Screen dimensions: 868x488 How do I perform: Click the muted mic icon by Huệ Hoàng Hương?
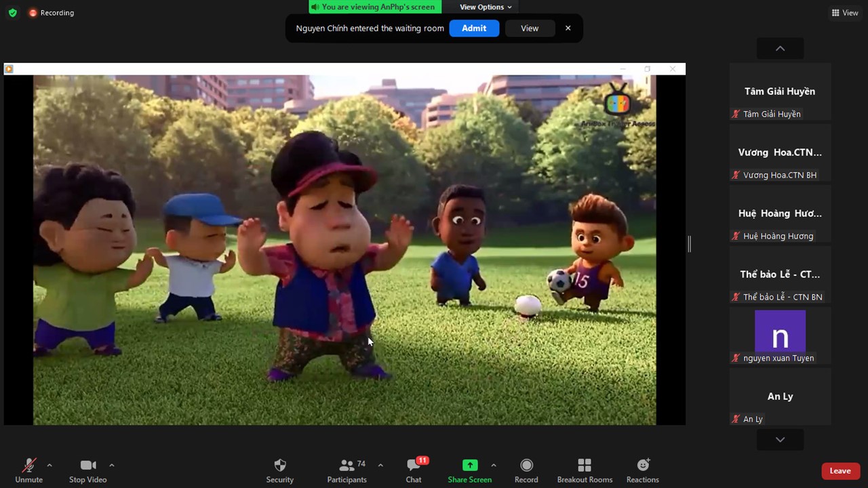tap(736, 236)
